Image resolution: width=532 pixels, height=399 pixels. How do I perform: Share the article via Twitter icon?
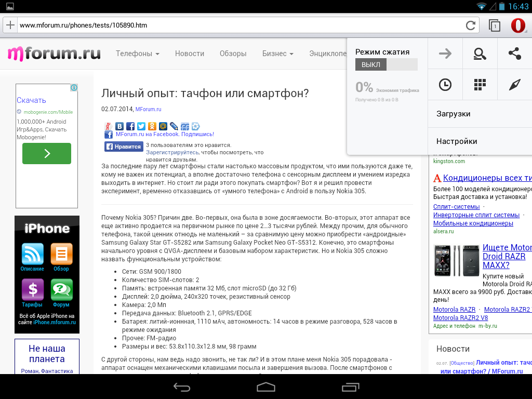[x=141, y=126]
